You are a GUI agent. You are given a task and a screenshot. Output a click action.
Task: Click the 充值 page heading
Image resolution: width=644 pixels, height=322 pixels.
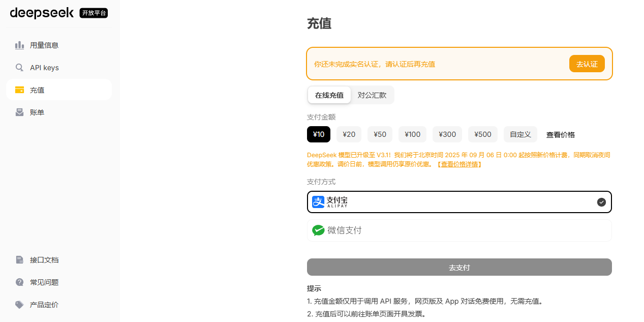319,23
